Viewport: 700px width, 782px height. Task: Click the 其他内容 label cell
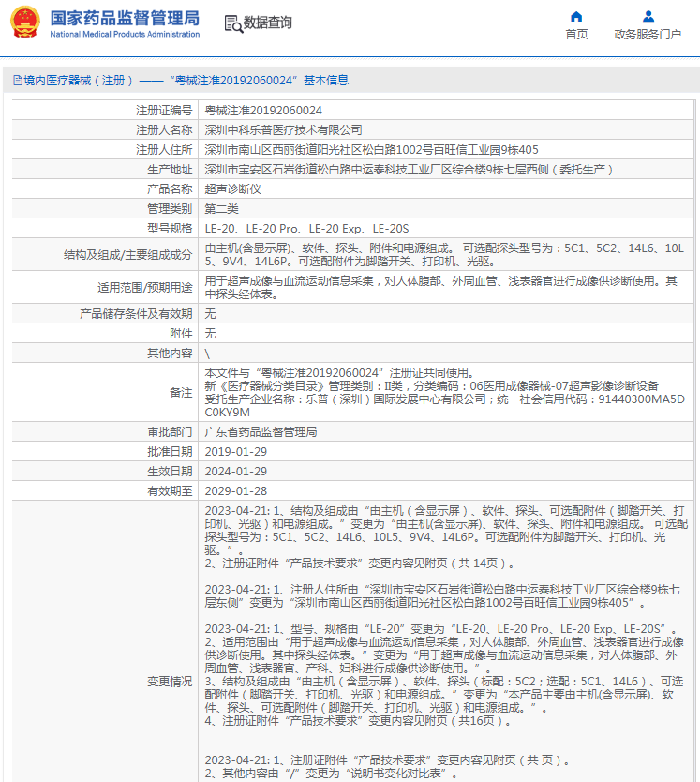click(x=105, y=353)
